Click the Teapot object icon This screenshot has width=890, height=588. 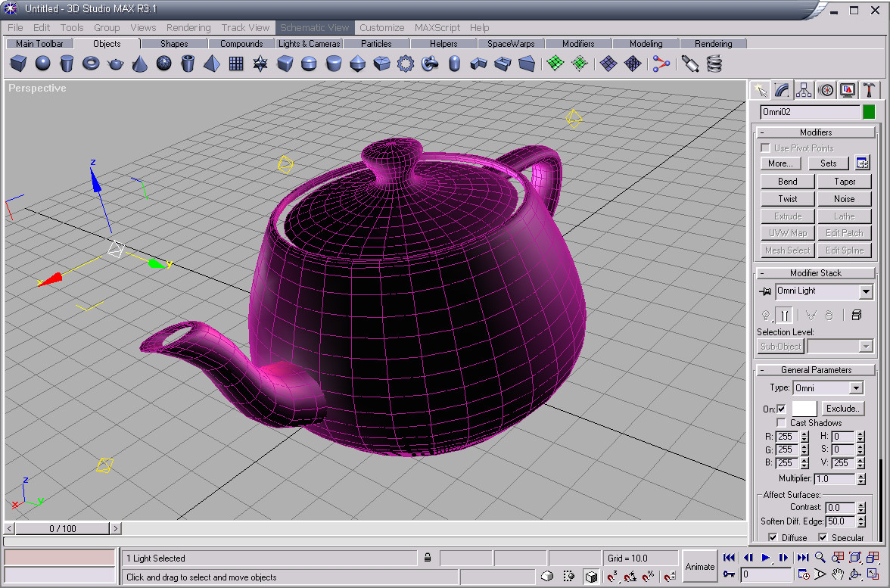click(115, 64)
